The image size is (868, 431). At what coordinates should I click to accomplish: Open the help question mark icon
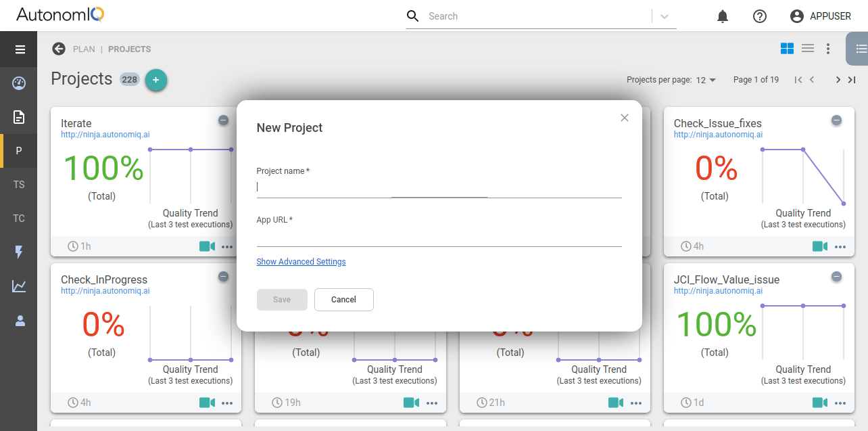[x=759, y=16]
